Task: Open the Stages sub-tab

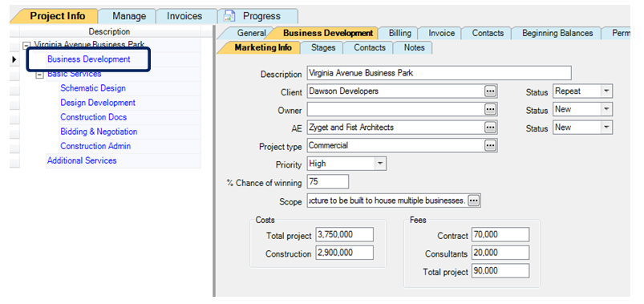Action: (323, 47)
